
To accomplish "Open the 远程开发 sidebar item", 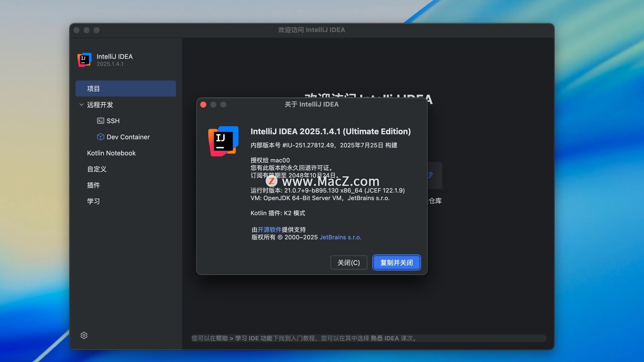I will point(100,105).
